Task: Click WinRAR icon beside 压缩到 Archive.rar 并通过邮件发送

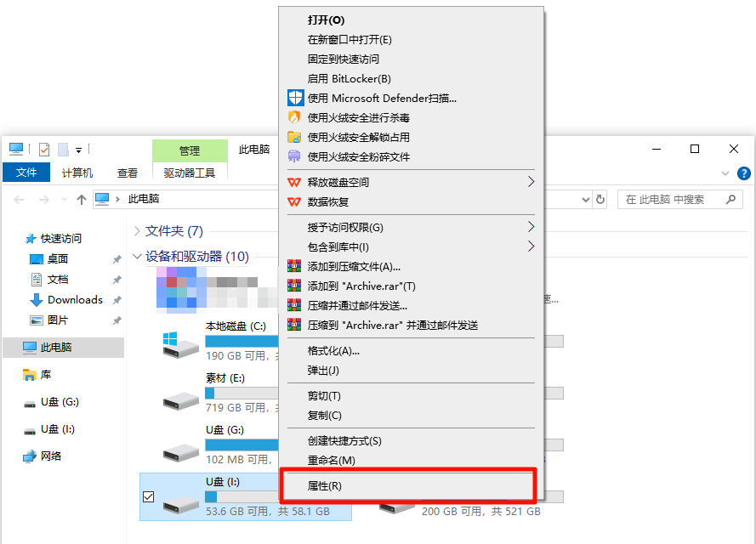Action: coord(294,325)
